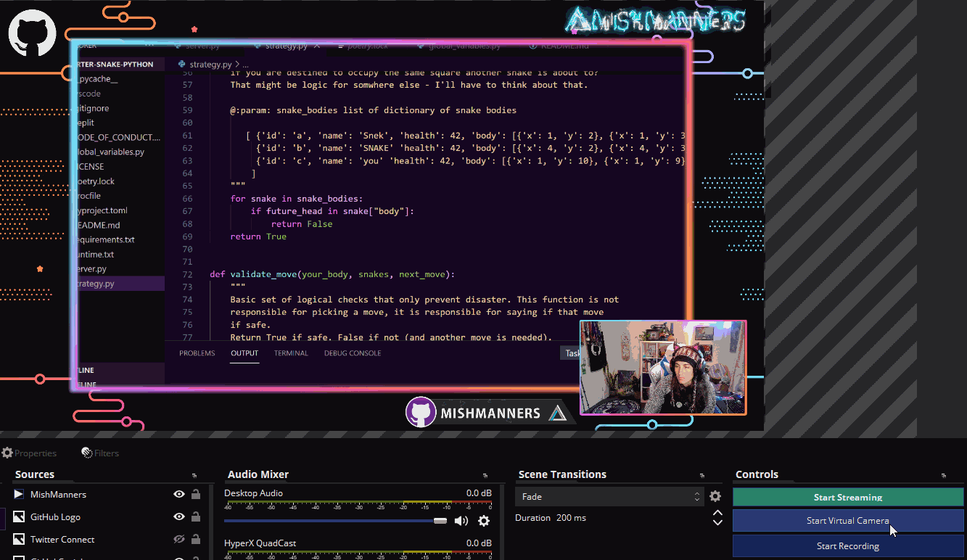Screen dimensions: 967x560
Task: Open runtime.txt in the previewed file explorer
Action: point(94,255)
